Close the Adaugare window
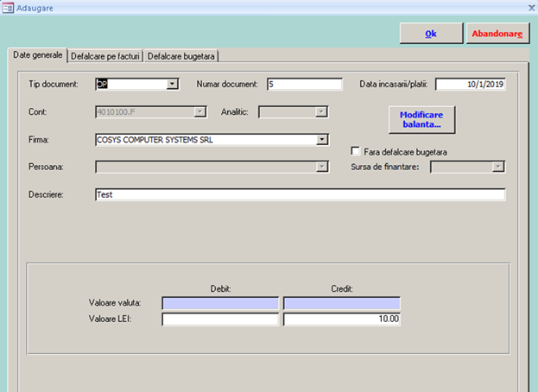This screenshot has width=538, height=392. (x=530, y=7)
